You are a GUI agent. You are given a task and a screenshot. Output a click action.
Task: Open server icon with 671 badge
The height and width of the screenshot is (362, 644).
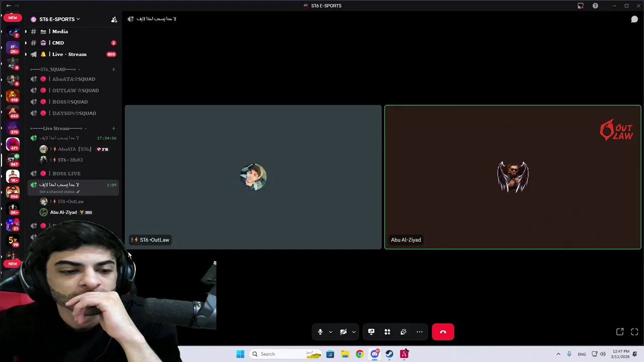[x=13, y=144]
